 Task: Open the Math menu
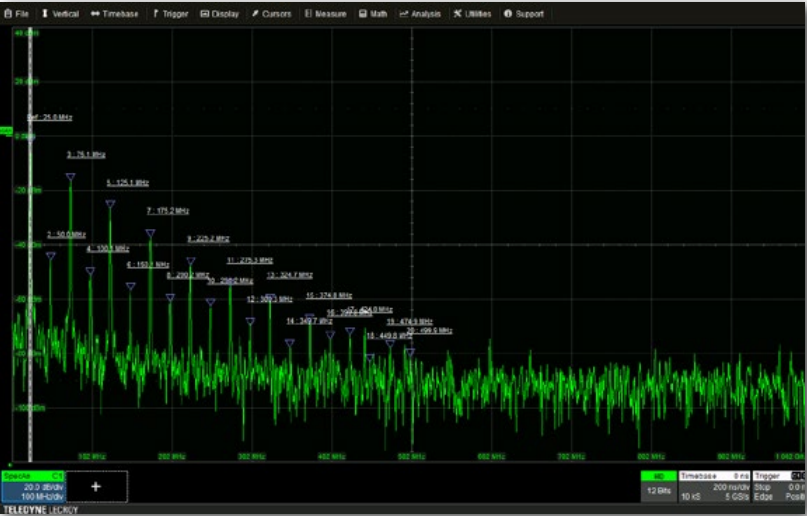[x=373, y=14]
